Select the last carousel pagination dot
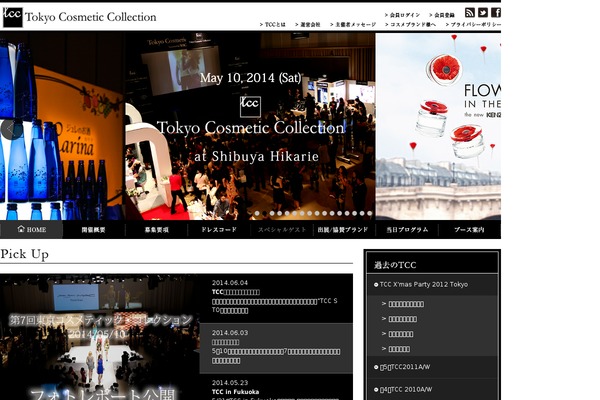The height and width of the screenshot is (400, 600). click(x=369, y=213)
